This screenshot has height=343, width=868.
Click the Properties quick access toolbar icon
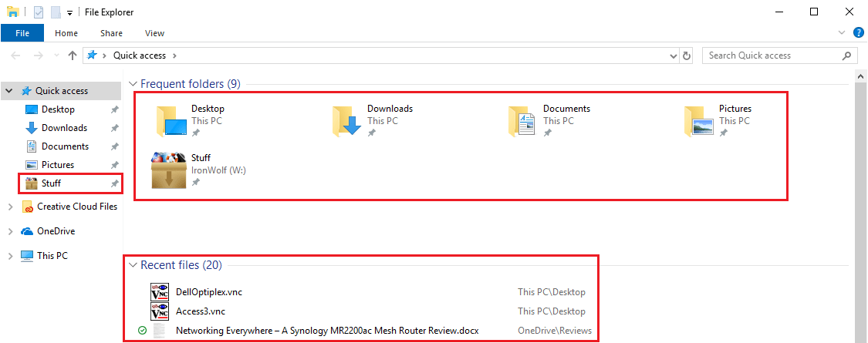[x=39, y=12]
